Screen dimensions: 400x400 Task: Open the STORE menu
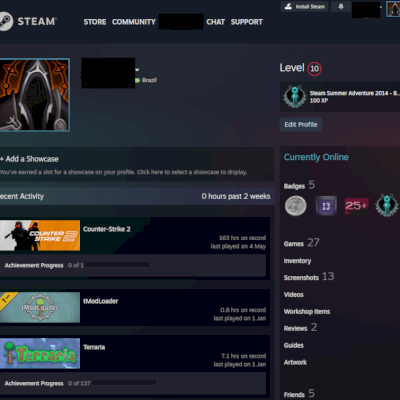point(95,22)
